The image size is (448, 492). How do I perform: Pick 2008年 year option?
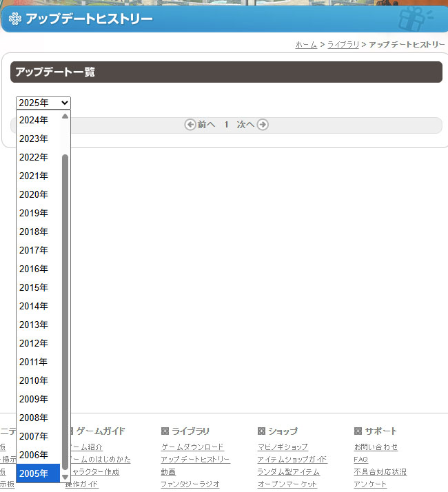(38, 418)
